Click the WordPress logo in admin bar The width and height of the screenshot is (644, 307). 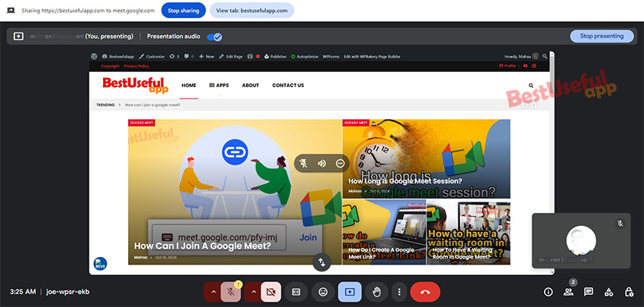point(94,57)
